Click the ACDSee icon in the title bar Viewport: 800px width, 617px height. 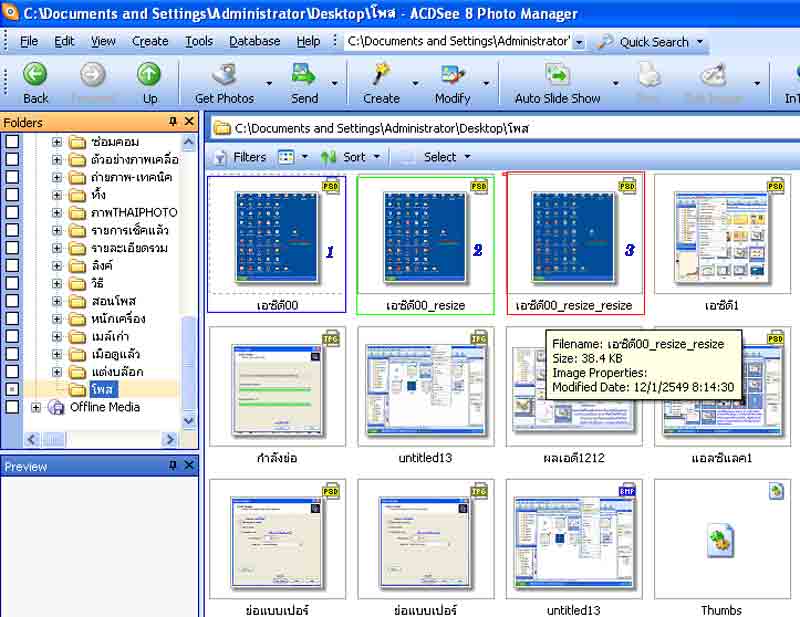pos(10,12)
